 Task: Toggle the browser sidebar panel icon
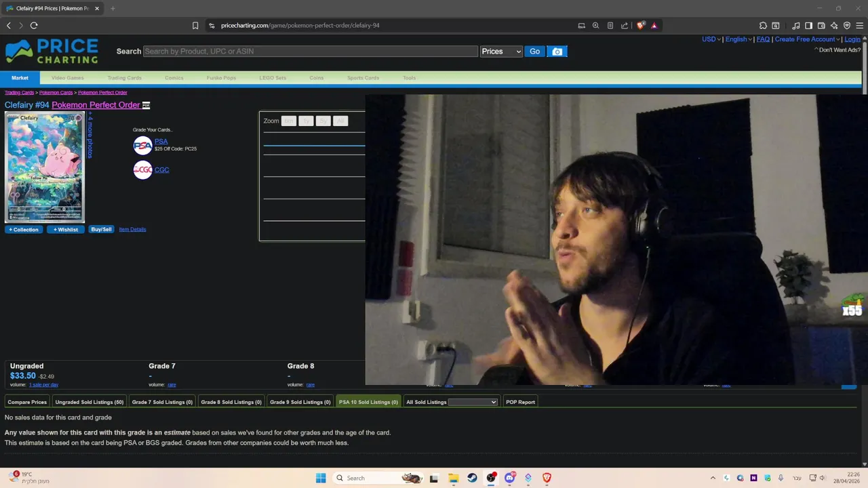tap(808, 26)
